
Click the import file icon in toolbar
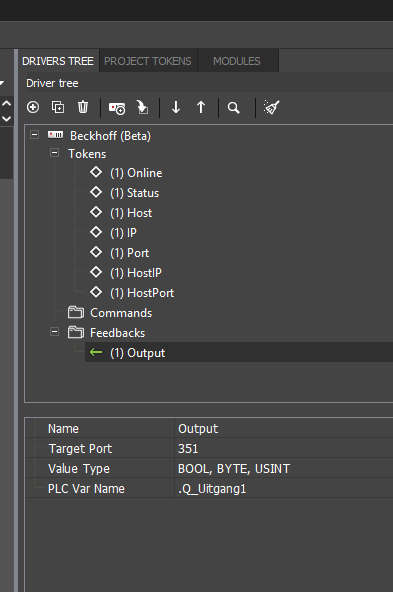tap(142, 107)
